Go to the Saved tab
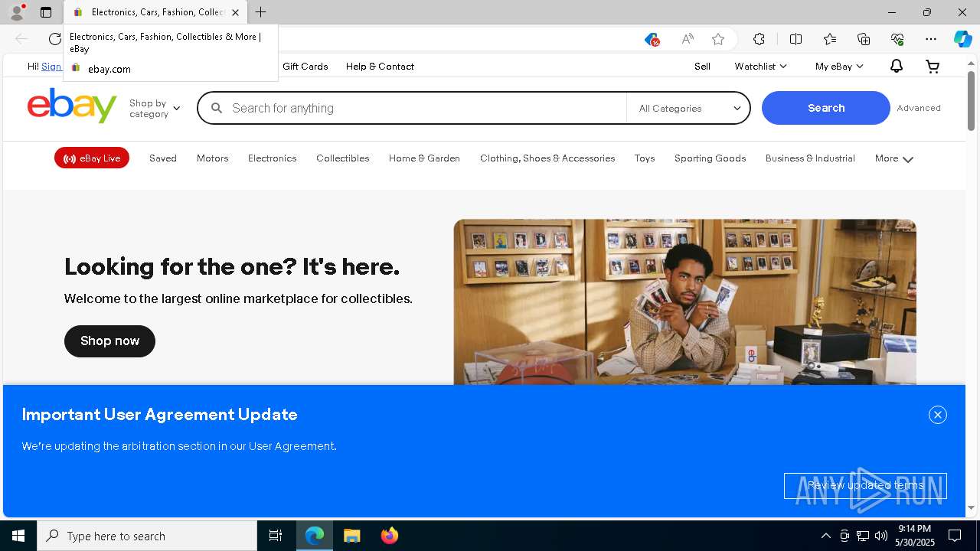Image resolution: width=980 pixels, height=551 pixels. 163,158
